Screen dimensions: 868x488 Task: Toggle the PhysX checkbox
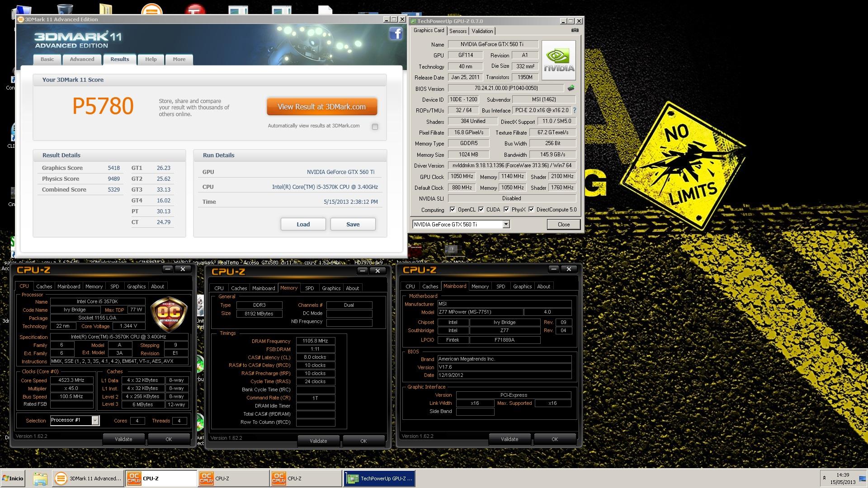point(506,210)
